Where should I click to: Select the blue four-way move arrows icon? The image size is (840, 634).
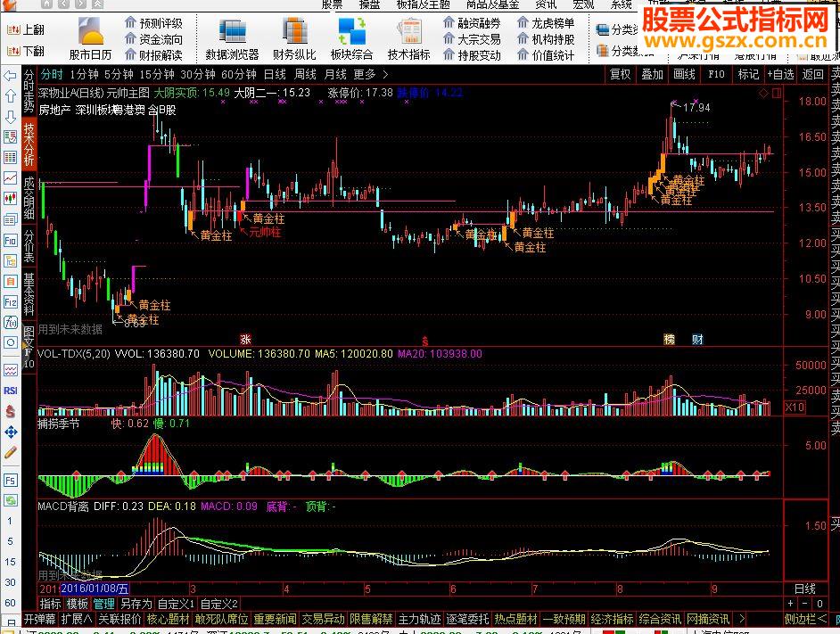pyautogui.click(x=10, y=432)
